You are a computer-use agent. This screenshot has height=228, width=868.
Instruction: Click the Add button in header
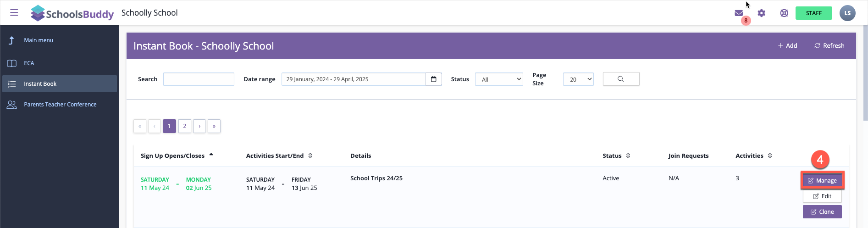click(x=787, y=45)
